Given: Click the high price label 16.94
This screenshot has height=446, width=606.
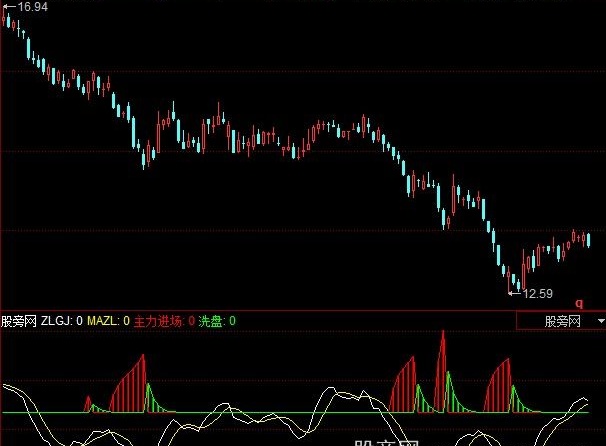Looking at the screenshot, I should (x=32, y=7).
